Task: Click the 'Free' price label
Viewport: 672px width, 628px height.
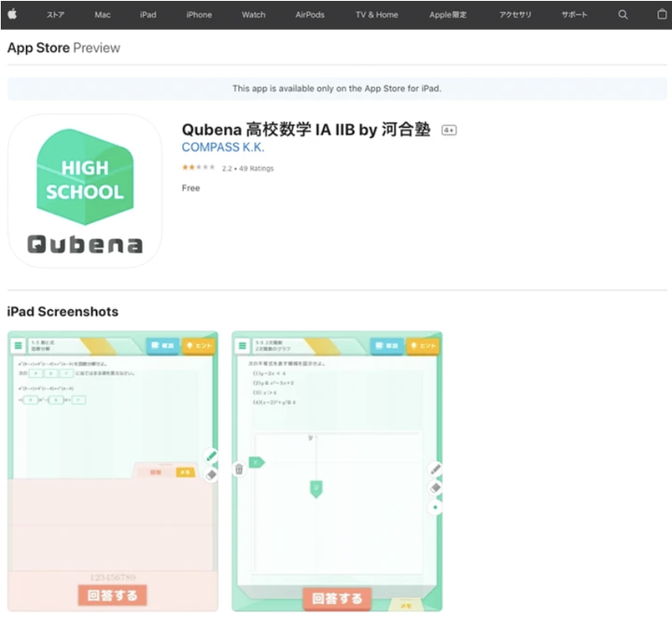Action: click(x=190, y=188)
